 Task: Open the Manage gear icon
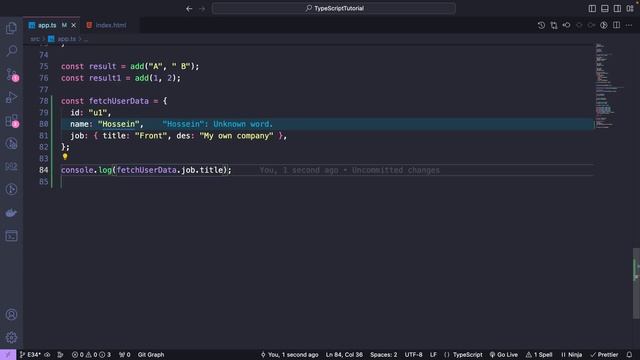11,337
